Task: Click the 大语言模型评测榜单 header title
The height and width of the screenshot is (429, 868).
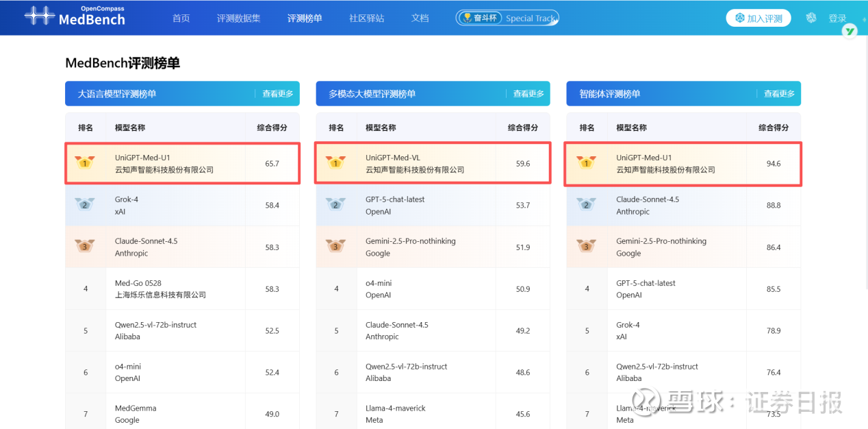Action: (x=117, y=94)
